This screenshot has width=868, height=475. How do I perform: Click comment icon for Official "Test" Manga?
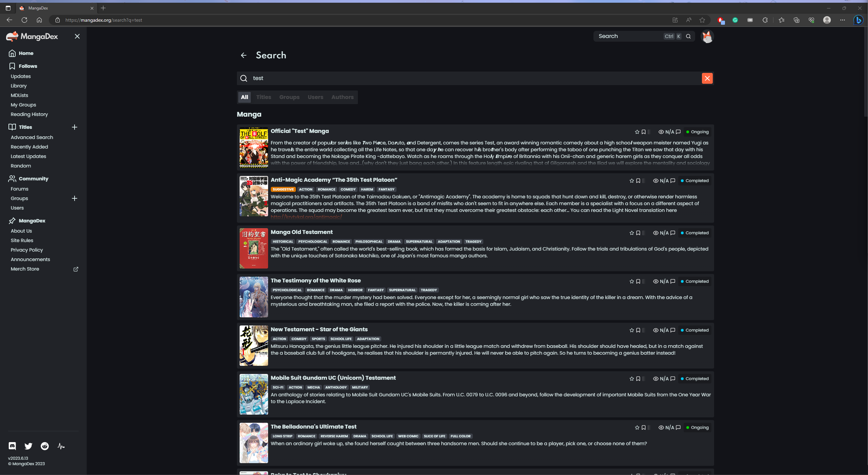(678, 132)
